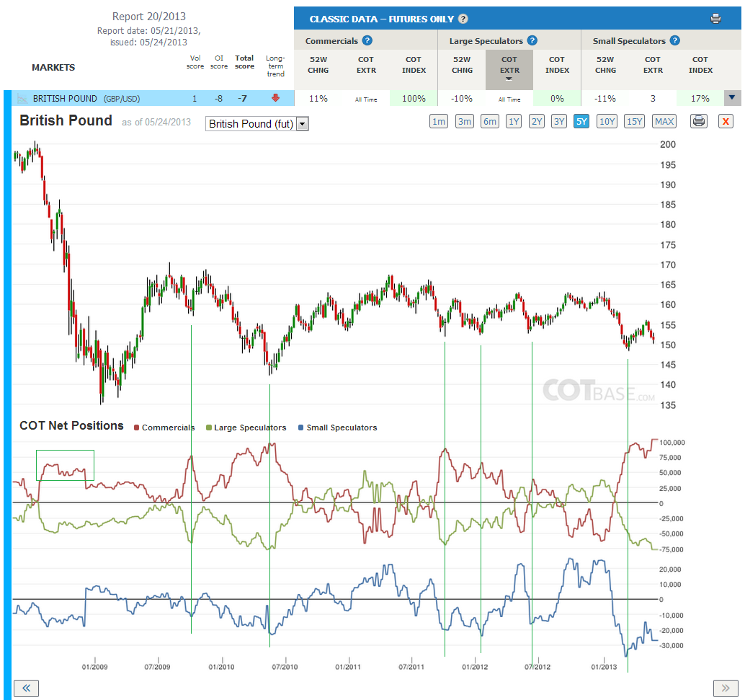
Task: Sort by Commercials 52W CHNG column
Action: (318, 65)
